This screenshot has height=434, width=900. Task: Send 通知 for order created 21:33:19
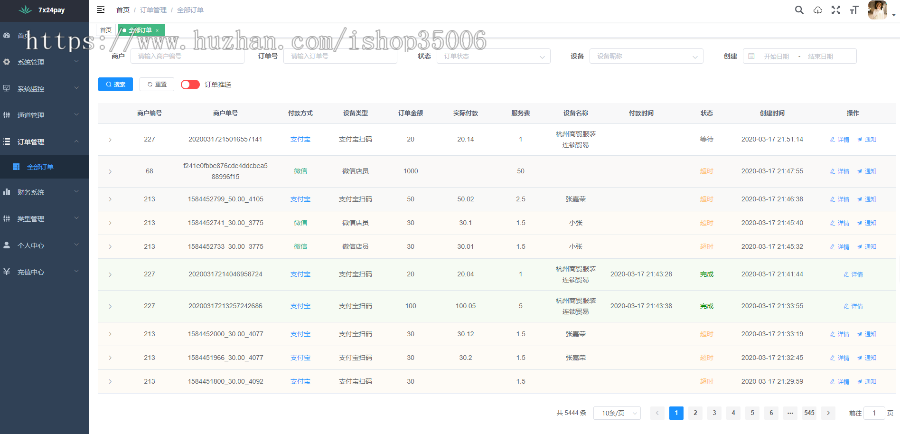point(867,334)
